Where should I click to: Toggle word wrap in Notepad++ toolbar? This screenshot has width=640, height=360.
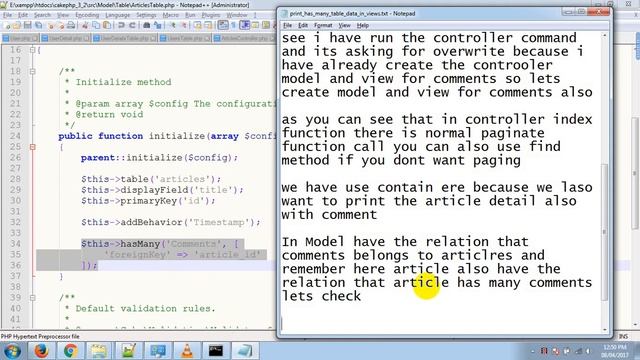point(223,26)
